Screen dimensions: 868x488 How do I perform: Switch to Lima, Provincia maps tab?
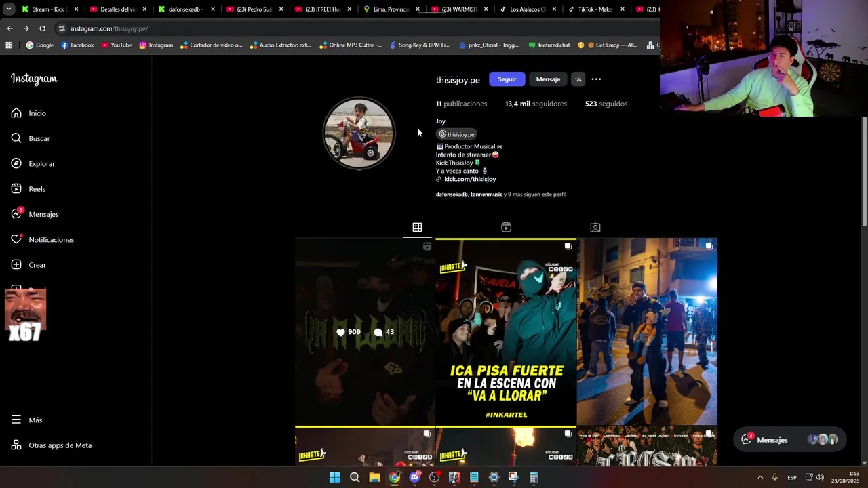pos(391,9)
